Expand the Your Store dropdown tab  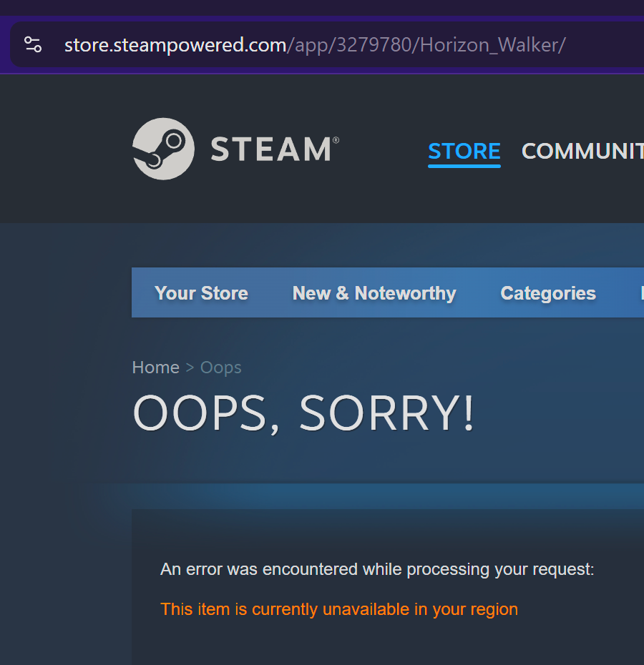[x=201, y=293]
